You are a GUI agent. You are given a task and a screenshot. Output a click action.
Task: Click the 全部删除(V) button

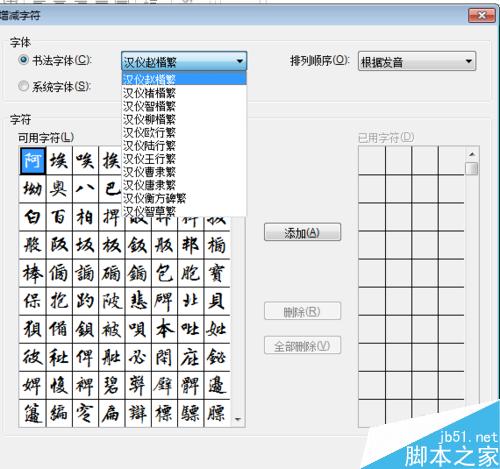tap(302, 346)
